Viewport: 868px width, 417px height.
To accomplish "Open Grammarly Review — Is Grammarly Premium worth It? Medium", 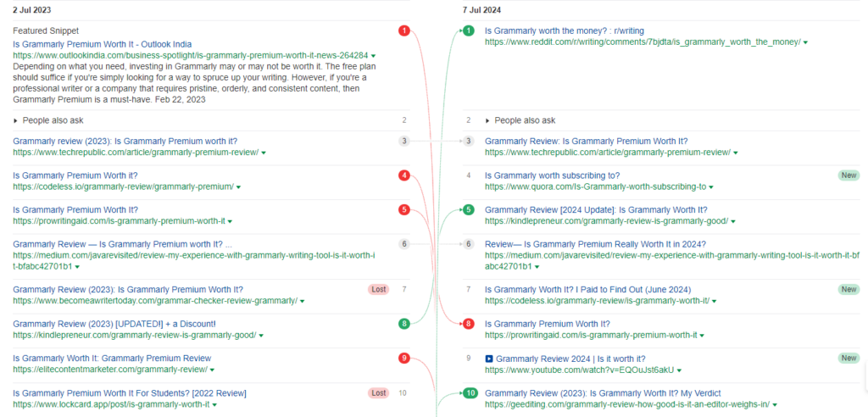I will (x=122, y=244).
